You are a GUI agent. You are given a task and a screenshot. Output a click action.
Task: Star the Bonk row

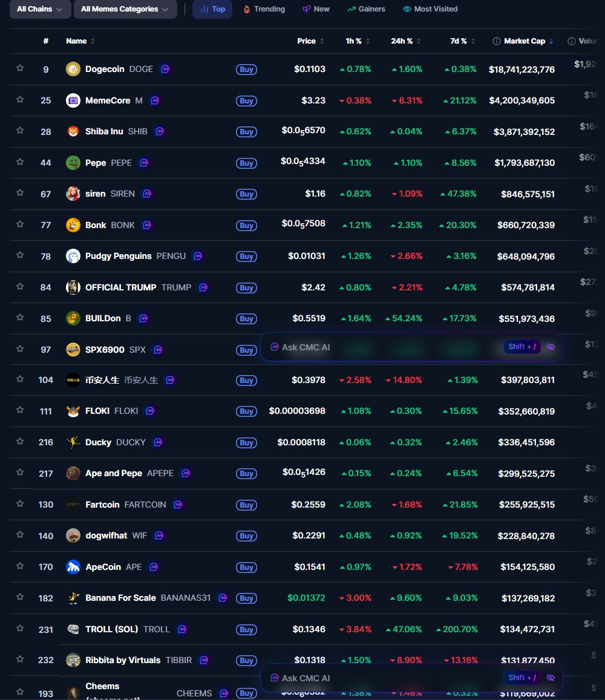(20, 224)
